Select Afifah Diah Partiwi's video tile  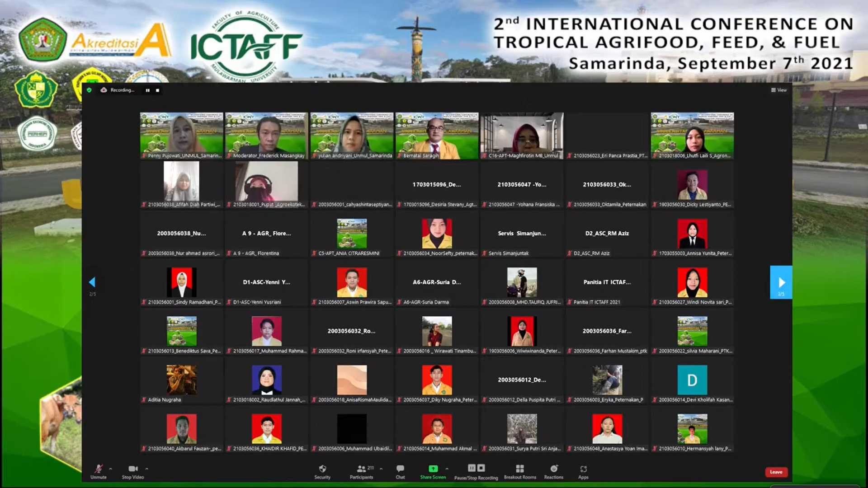[181, 184]
